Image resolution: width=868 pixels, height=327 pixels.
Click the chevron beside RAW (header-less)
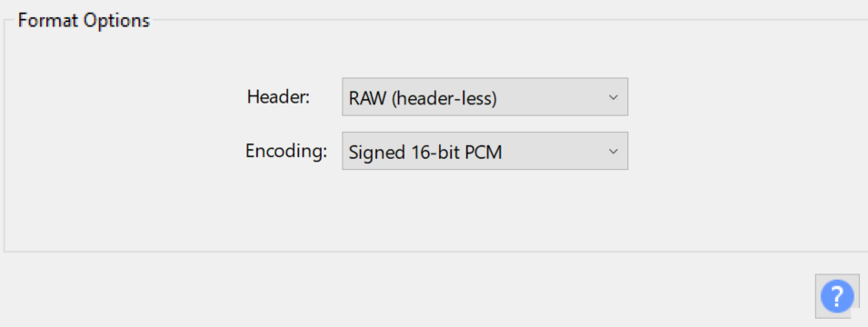click(x=613, y=97)
